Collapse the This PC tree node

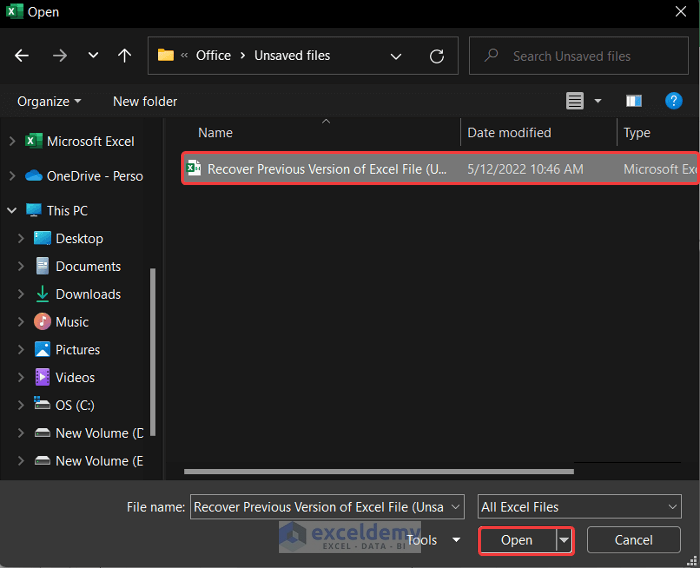tap(12, 211)
